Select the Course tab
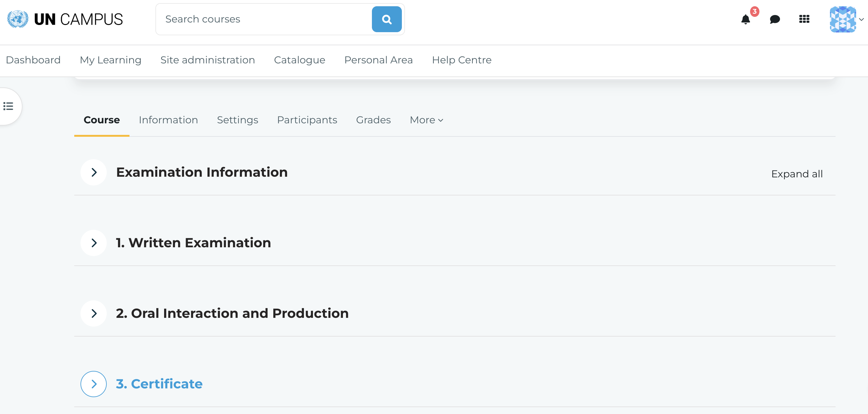The height and width of the screenshot is (414, 868). click(x=102, y=120)
